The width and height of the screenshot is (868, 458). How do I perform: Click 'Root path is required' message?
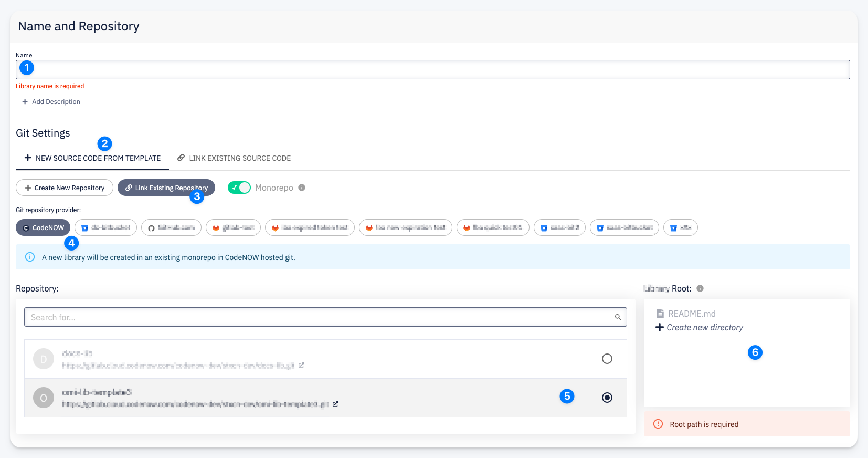click(x=704, y=424)
